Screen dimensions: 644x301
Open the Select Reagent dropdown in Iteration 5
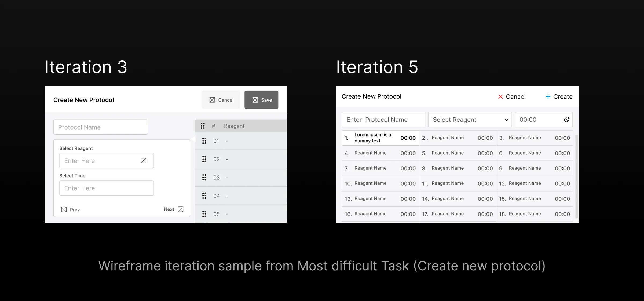tap(470, 120)
